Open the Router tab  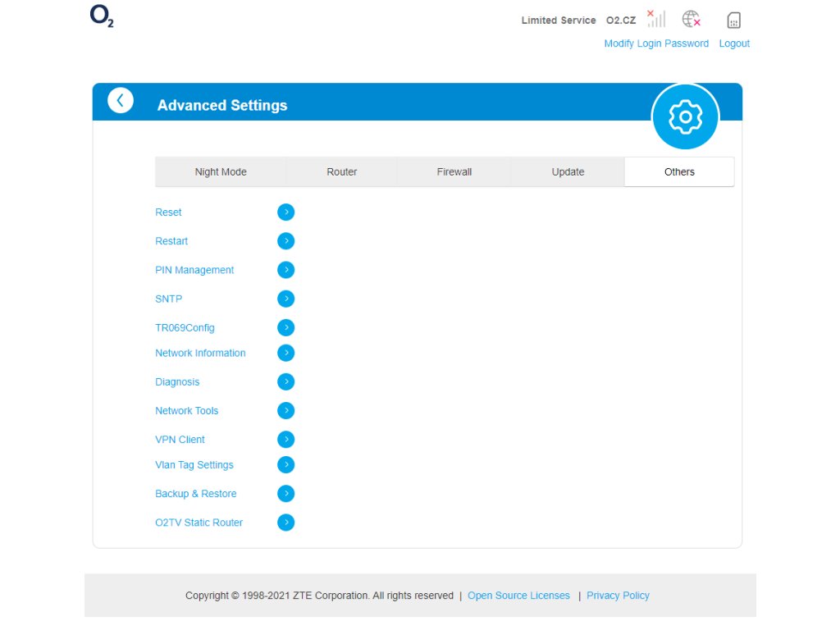(342, 172)
